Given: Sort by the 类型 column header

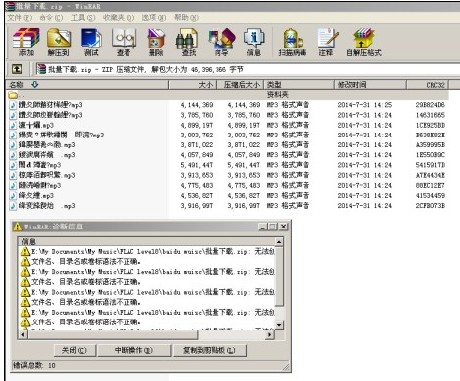Looking at the screenshot, I should click(299, 85).
